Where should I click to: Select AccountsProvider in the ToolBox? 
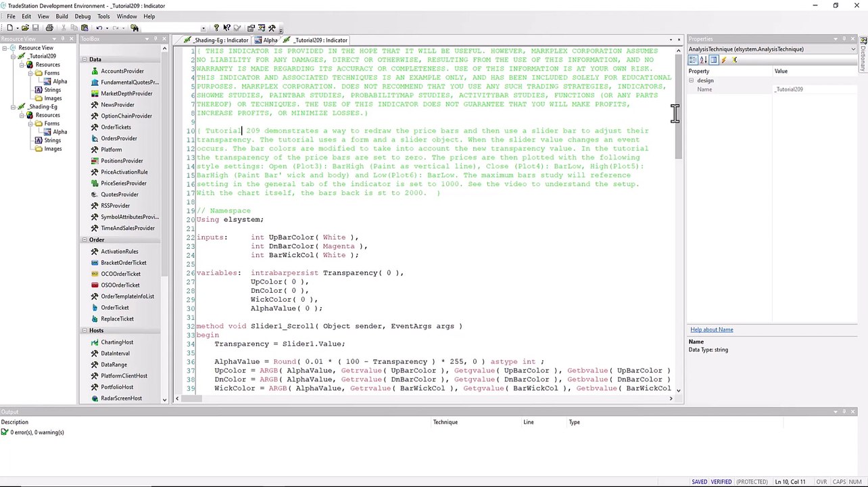pos(122,71)
